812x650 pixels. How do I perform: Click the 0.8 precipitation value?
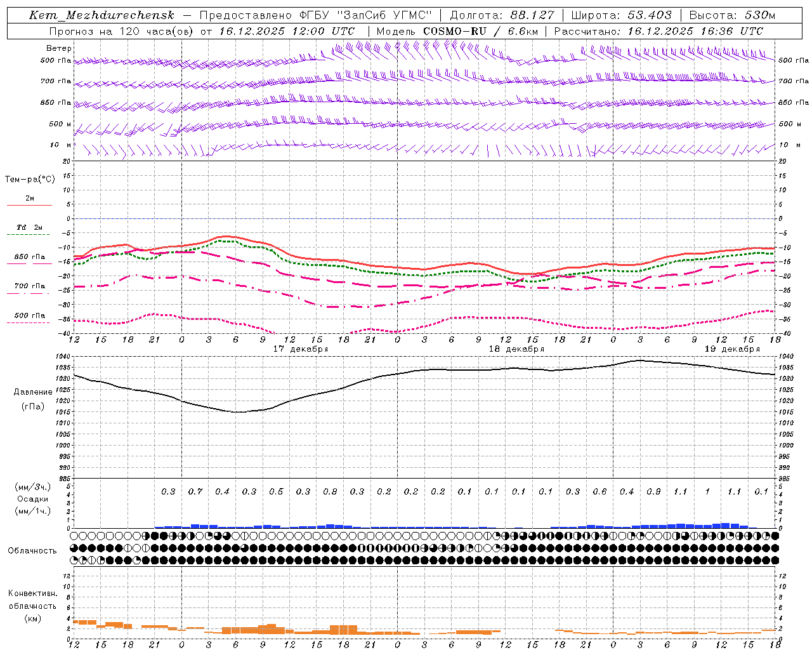point(330,491)
